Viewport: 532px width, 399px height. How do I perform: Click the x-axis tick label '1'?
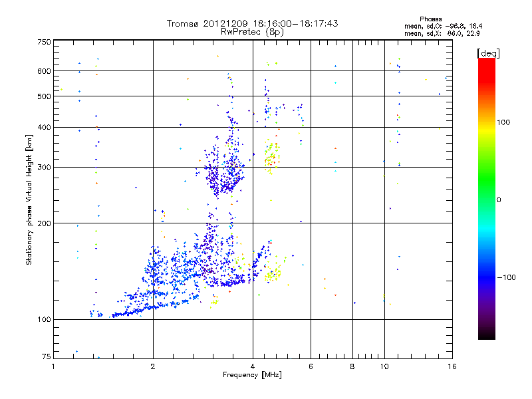click(53, 366)
